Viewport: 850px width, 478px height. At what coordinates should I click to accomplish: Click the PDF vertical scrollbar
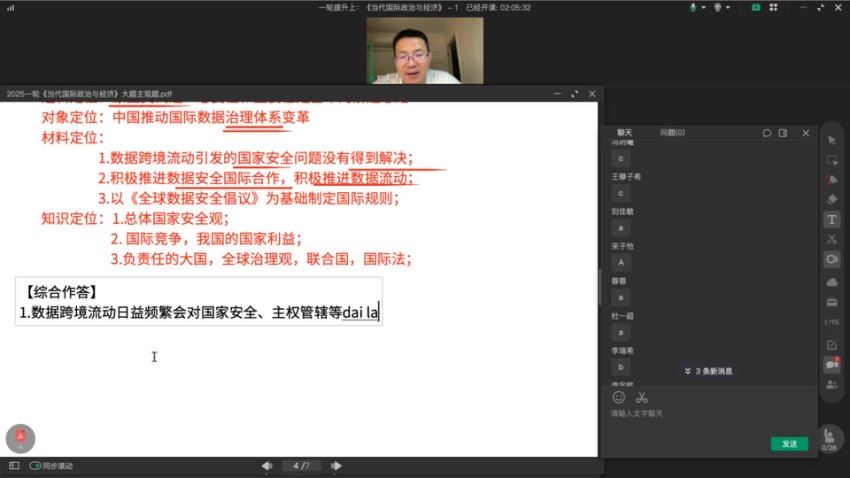pos(600,287)
